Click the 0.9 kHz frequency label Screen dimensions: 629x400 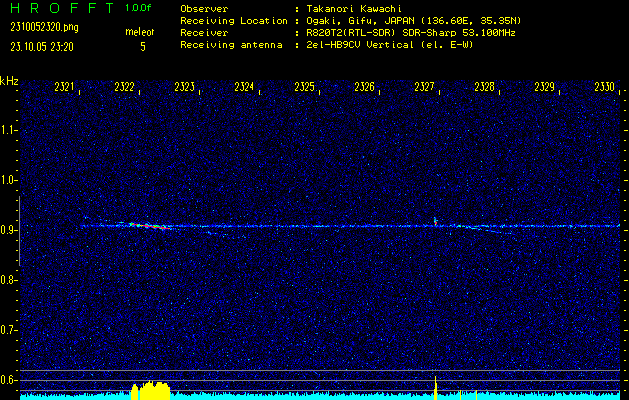coord(9,229)
